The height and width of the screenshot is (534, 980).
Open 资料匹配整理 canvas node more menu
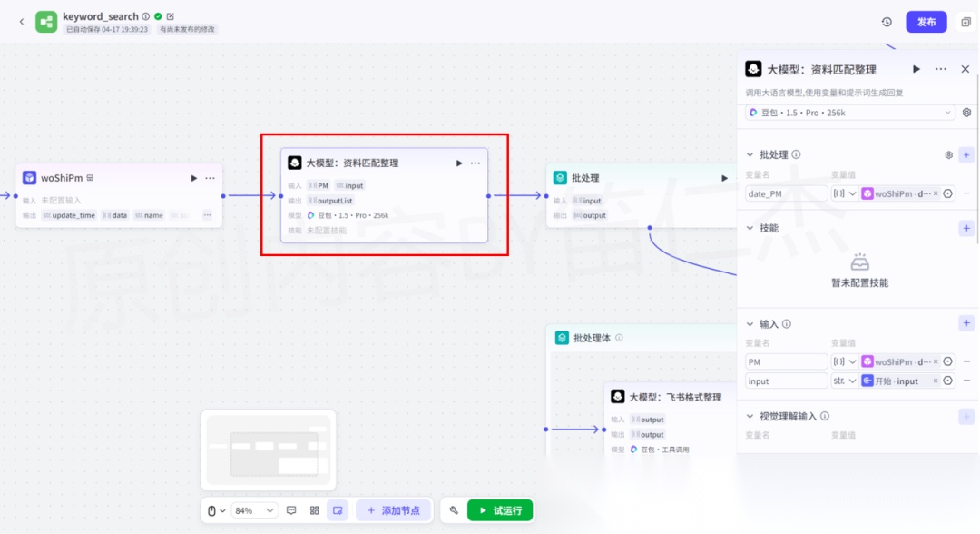(475, 163)
